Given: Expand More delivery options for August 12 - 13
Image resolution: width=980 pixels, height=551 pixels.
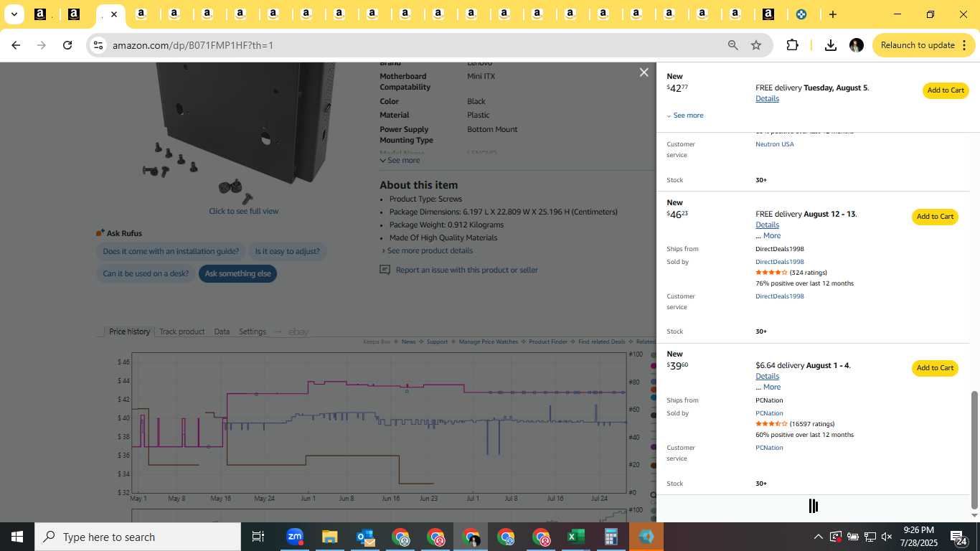Looking at the screenshot, I should (768, 235).
